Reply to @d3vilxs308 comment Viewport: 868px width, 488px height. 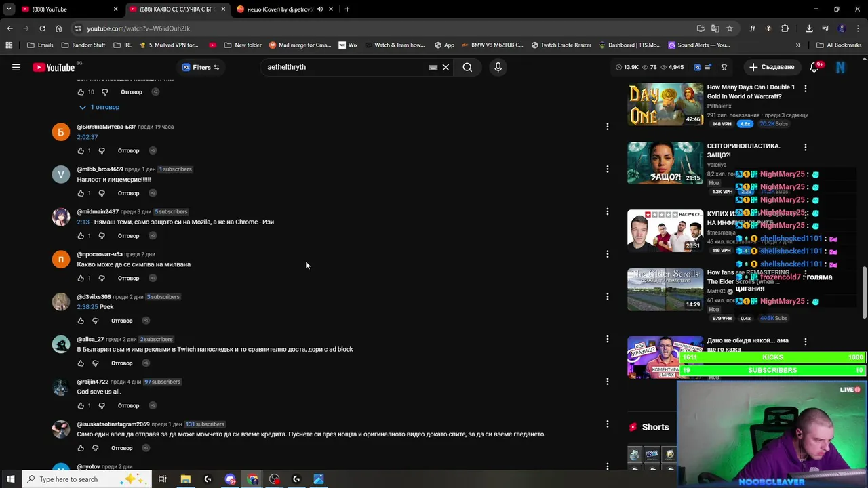pos(122,321)
